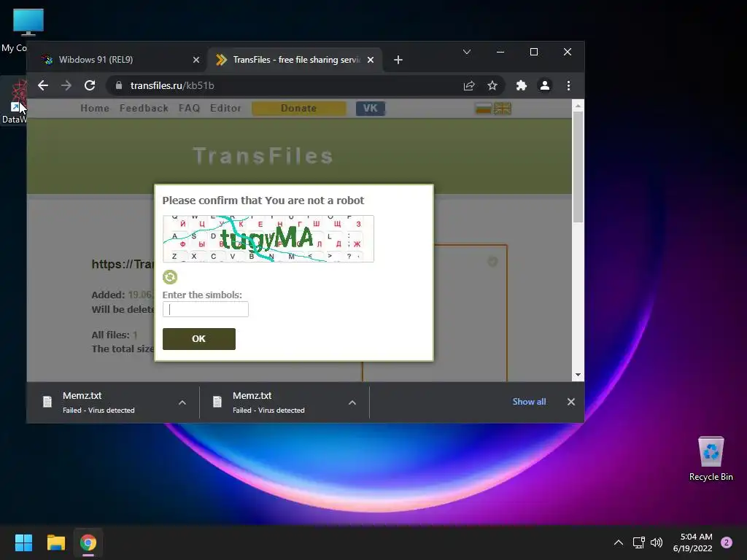Open volume tray icon
Screen dimensions: 747x560
pos(657,542)
